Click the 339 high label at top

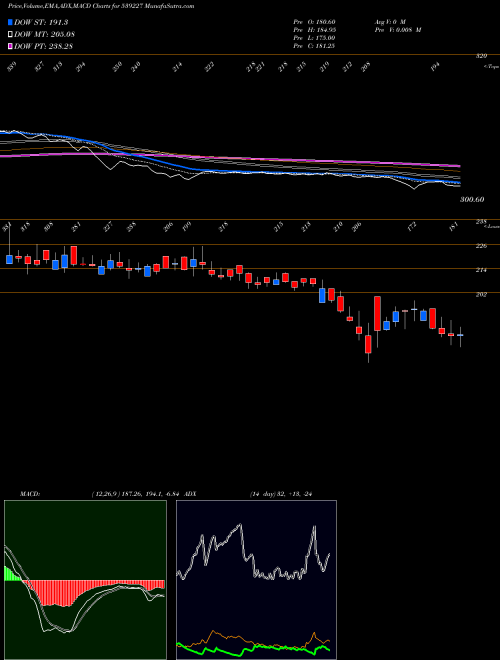point(11,67)
